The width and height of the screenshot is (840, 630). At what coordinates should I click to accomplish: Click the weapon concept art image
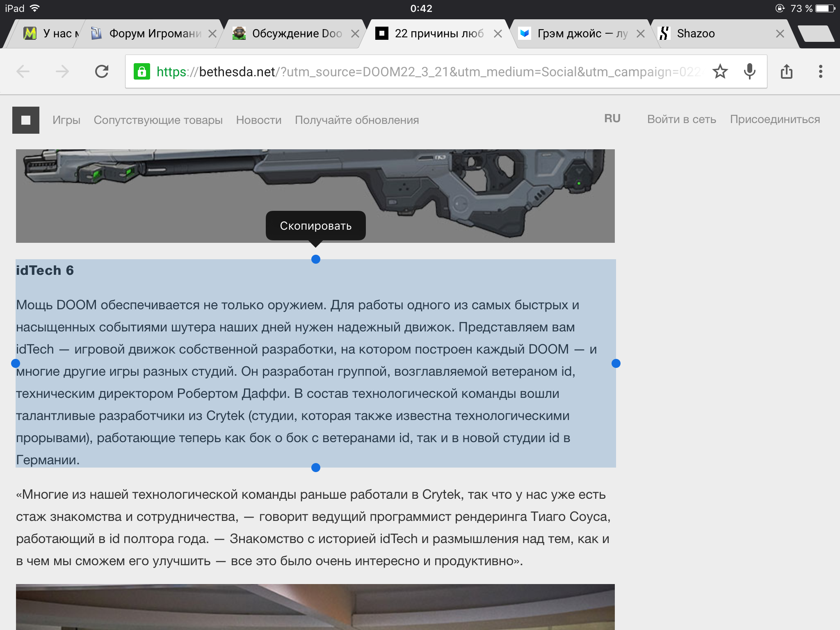click(315, 196)
